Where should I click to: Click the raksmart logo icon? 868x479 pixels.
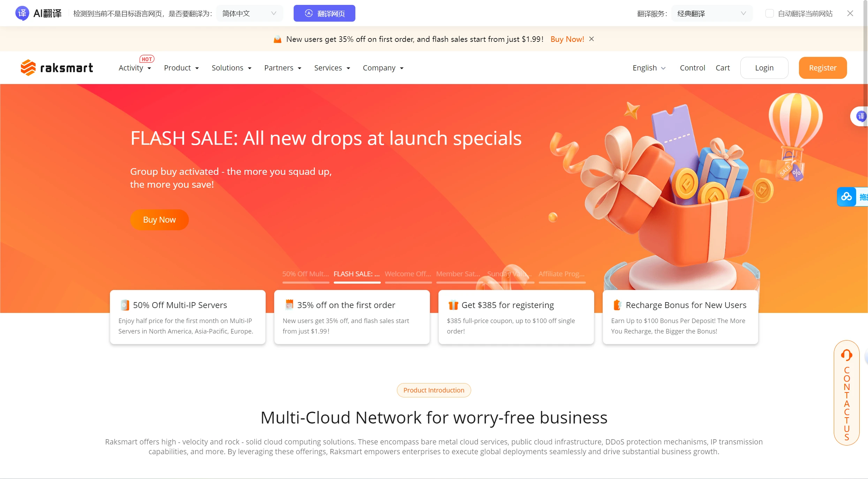[28, 68]
